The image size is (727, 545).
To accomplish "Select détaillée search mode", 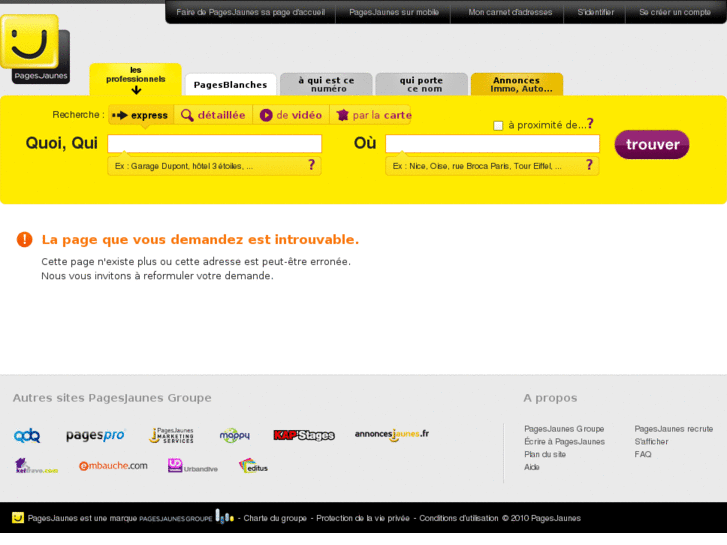I will [x=213, y=115].
